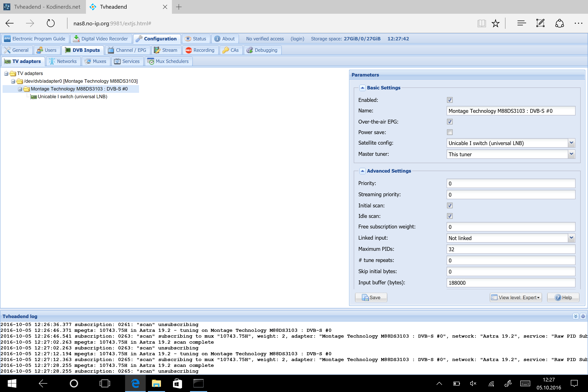Open the View level: Expert menu
This screenshot has width=588, height=392.
tap(516, 297)
